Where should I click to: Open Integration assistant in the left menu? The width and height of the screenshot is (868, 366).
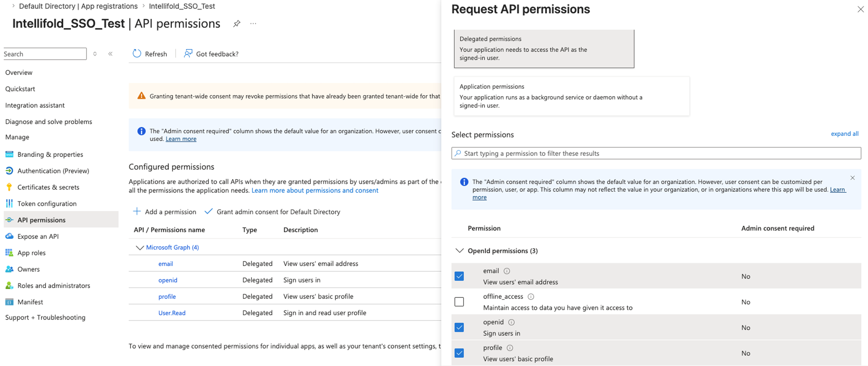[x=35, y=105]
